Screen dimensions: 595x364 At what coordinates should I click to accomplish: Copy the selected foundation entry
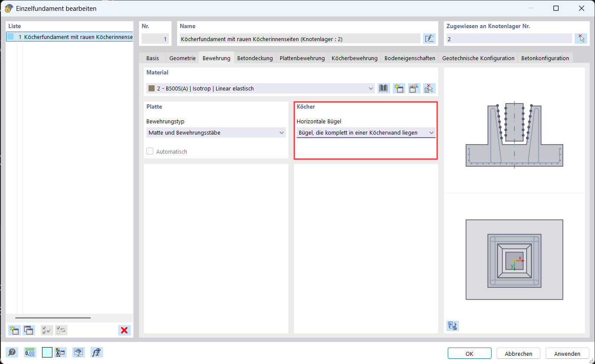(x=28, y=330)
